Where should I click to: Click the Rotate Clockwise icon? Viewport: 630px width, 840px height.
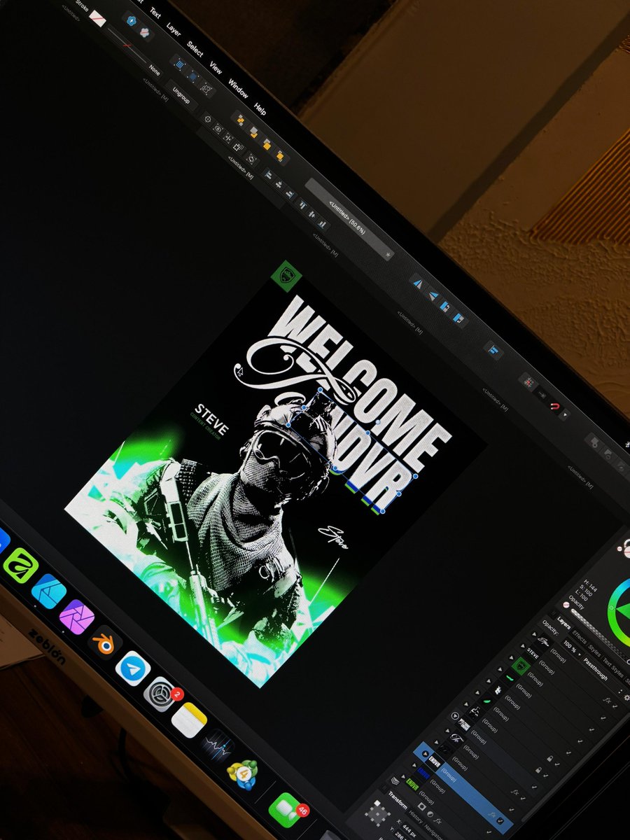458,318
